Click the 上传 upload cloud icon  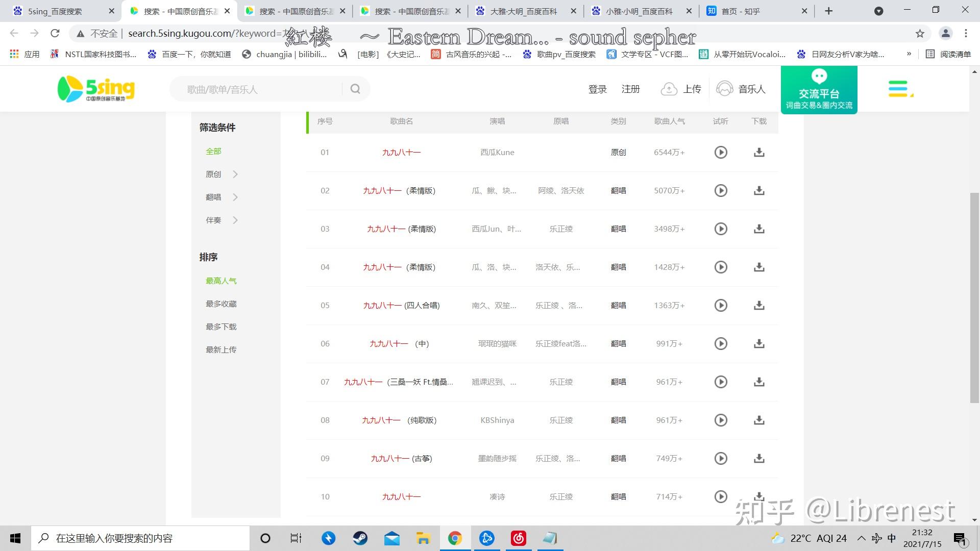point(669,89)
